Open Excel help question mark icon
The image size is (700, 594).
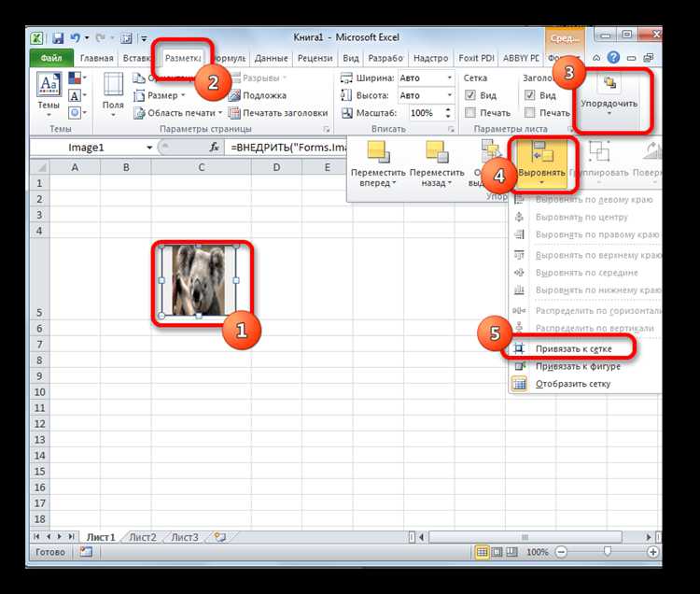[x=614, y=58]
